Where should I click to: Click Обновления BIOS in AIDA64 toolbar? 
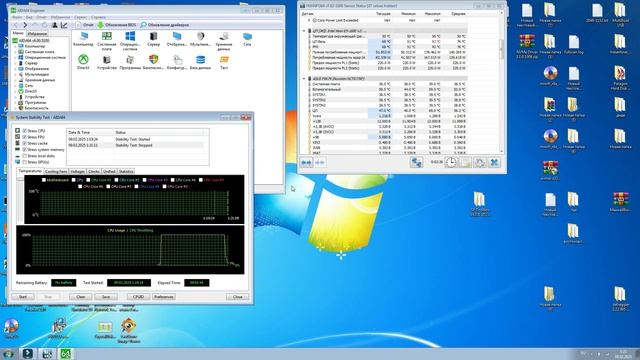[117, 25]
